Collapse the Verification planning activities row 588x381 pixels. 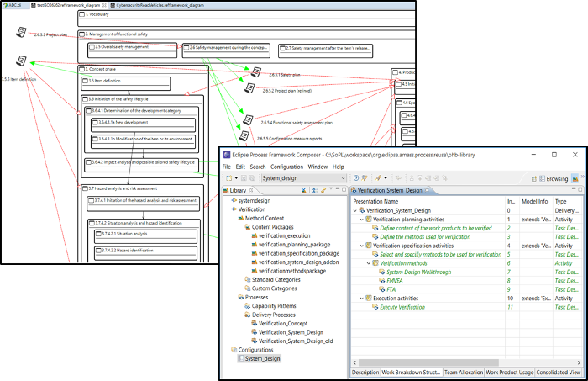click(362, 219)
